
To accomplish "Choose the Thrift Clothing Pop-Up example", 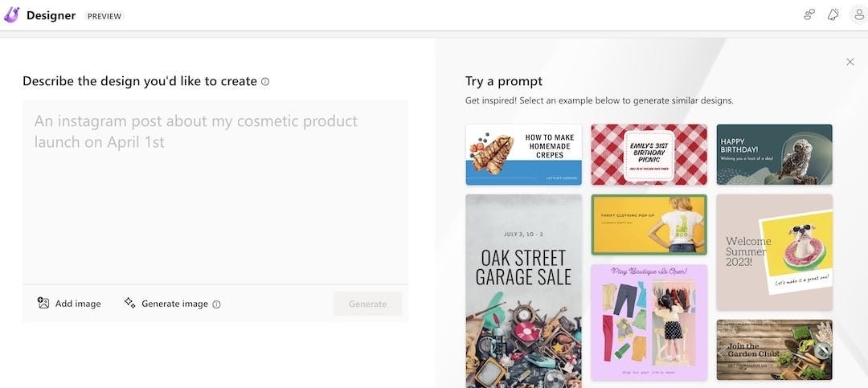I will (649, 225).
